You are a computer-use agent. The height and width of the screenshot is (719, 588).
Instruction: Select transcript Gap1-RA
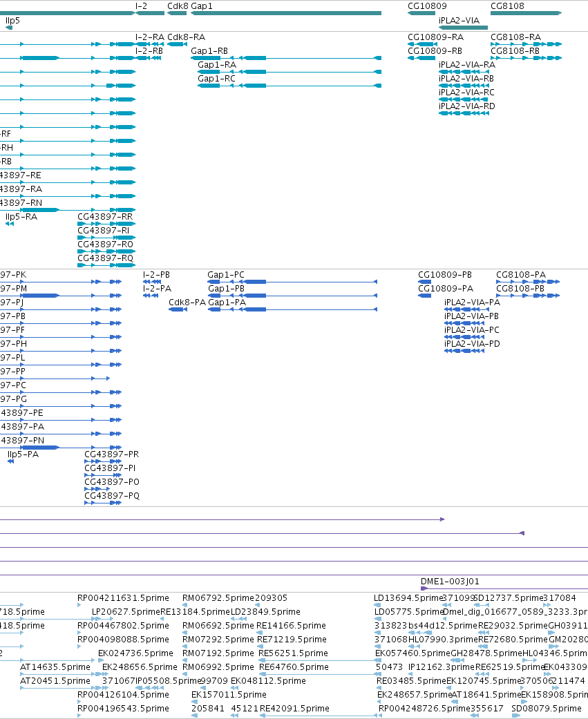(x=217, y=65)
